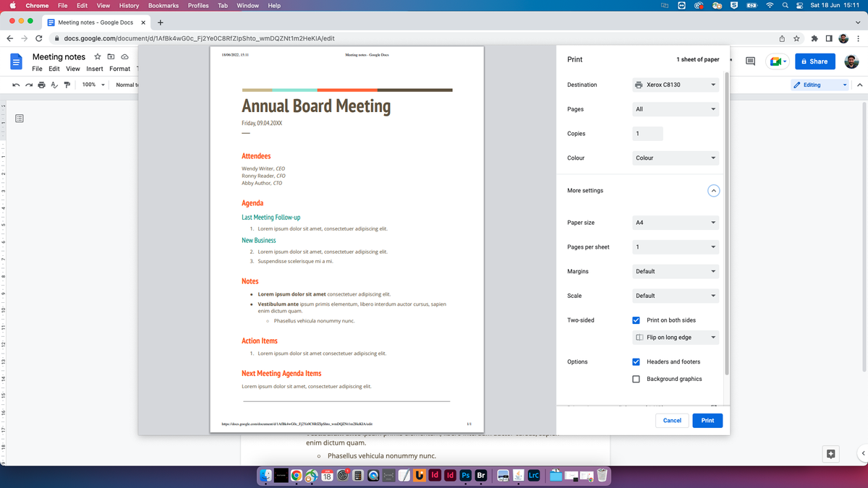Open spelling and grammar check icon
The height and width of the screenshot is (488, 868).
(x=54, y=85)
